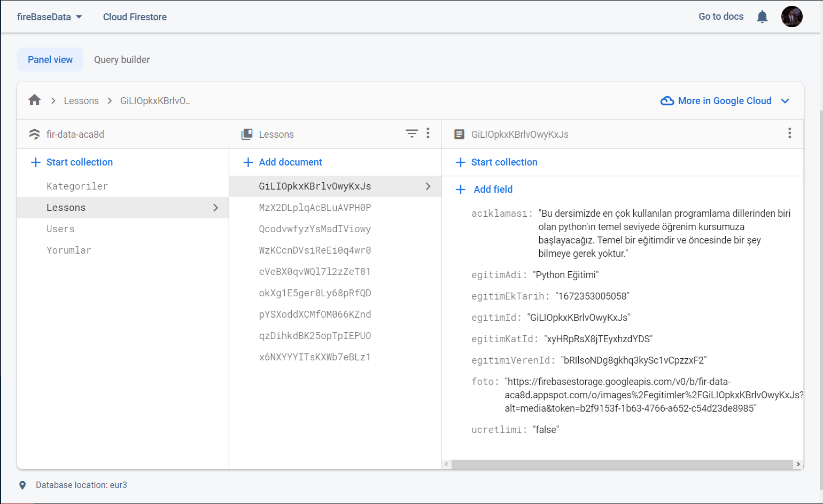The width and height of the screenshot is (823, 504).
Task: Open filter icon in Lessons column
Action: click(x=412, y=133)
